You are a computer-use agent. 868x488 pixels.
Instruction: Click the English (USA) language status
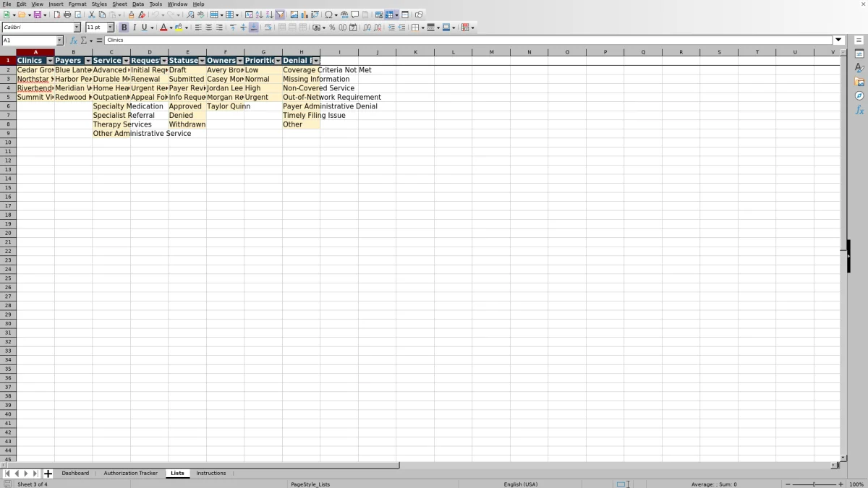tap(521, 484)
